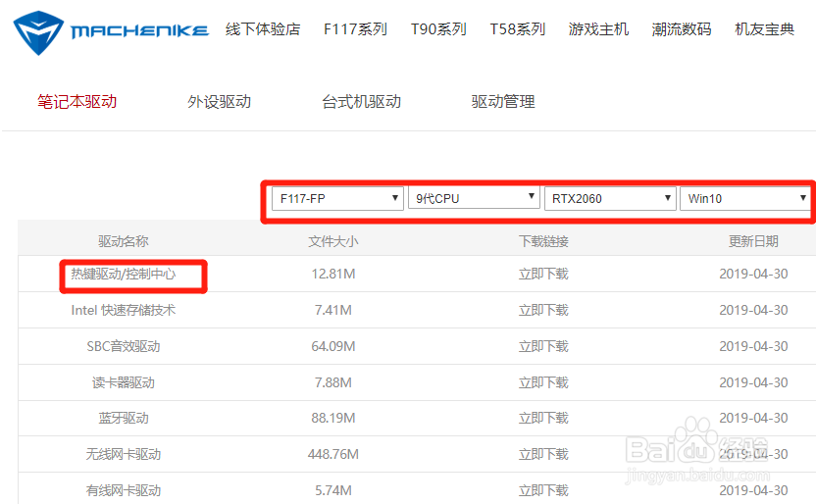Viewport: 816px width, 504px height.
Task: Open the 游戏主机 menu item
Action: click(x=598, y=29)
